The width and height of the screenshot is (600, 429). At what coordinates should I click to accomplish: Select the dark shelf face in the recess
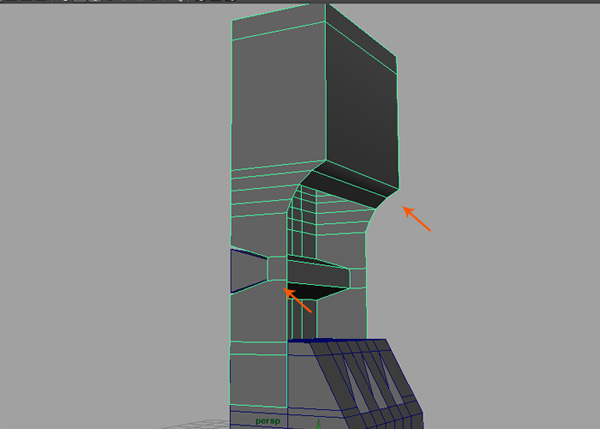318,276
